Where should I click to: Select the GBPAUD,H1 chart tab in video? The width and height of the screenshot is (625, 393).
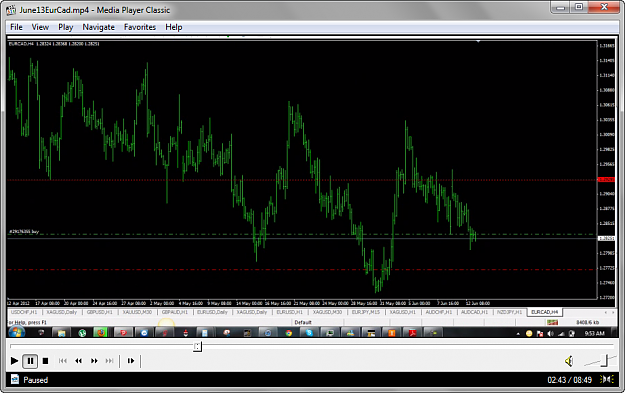pyautogui.click(x=175, y=312)
